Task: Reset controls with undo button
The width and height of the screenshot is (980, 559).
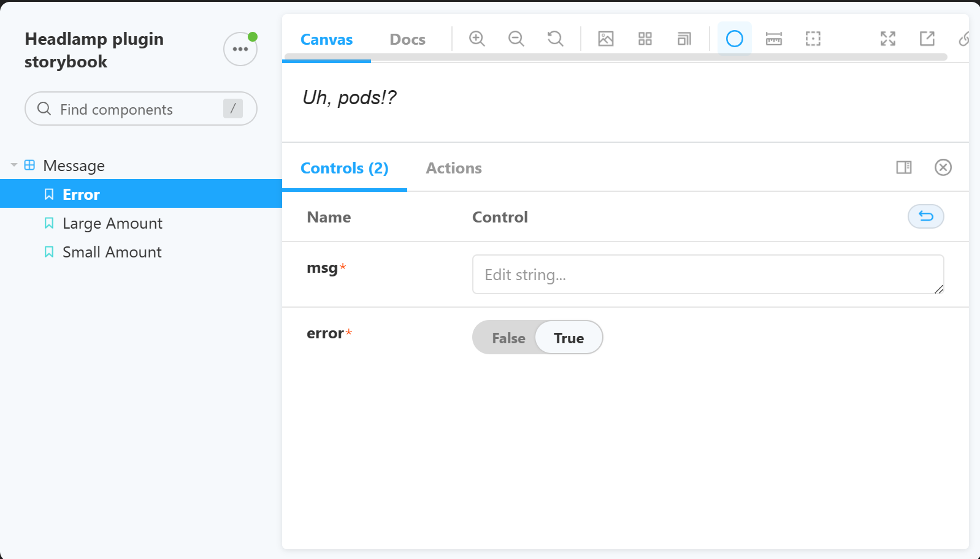Action: coord(926,216)
